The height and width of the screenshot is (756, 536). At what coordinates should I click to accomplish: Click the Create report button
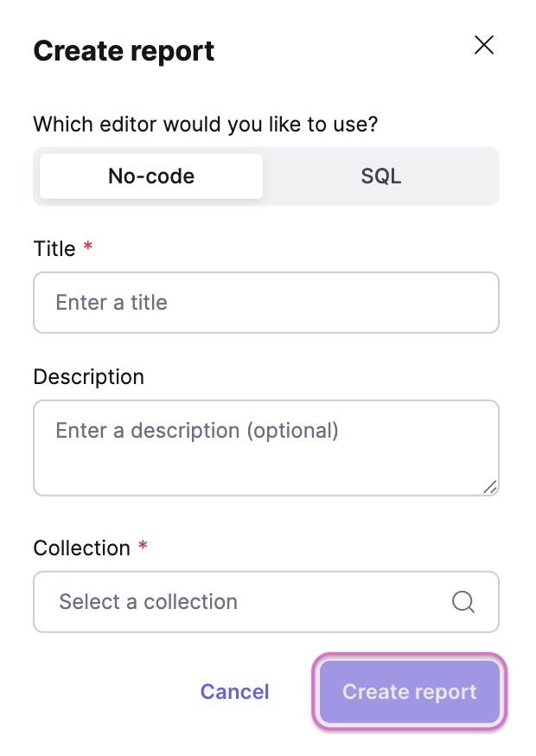409,692
